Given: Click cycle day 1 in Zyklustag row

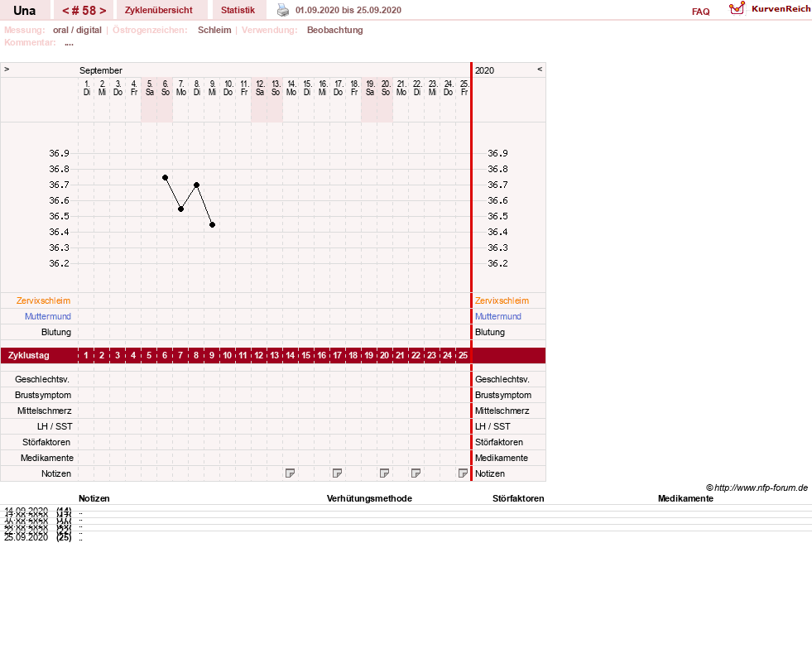Looking at the screenshot, I should coord(86,355).
